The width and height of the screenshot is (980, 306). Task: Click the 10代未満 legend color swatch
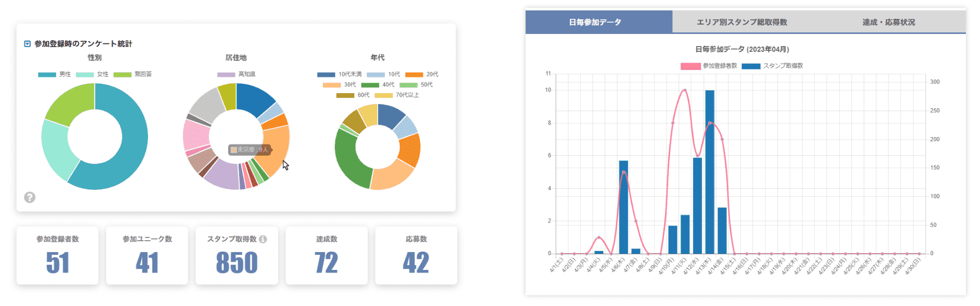(x=326, y=74)
